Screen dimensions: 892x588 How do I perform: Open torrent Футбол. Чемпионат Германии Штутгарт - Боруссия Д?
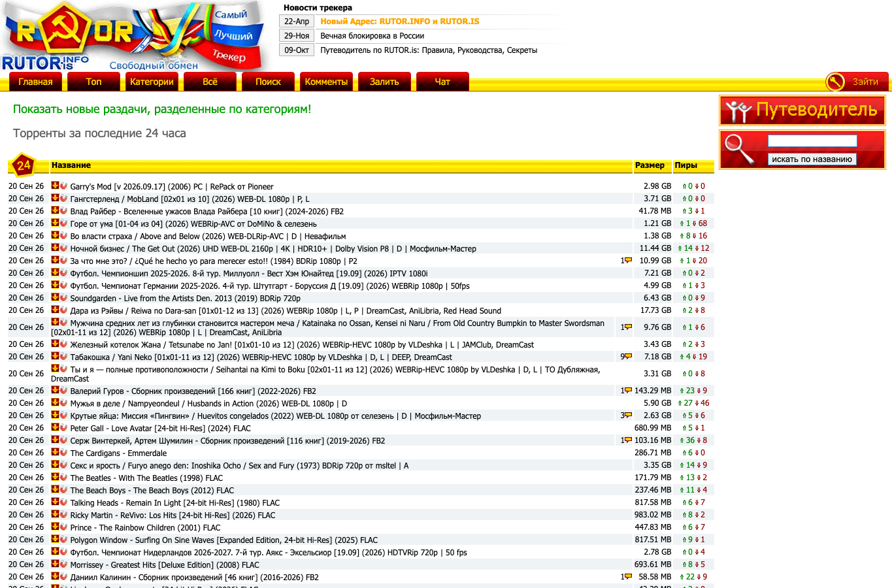[270, 286]
